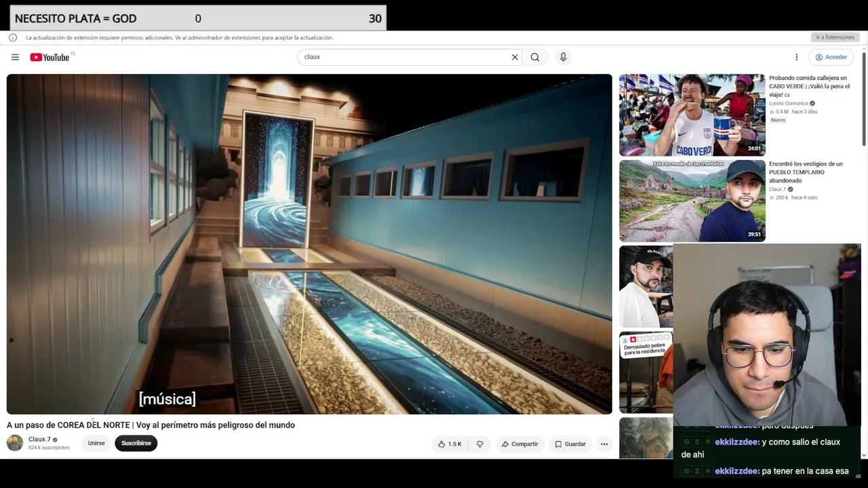Open the Luisito Comunica channel link
The width and height of the screenshot is (868, 488).
click(788, 104)
